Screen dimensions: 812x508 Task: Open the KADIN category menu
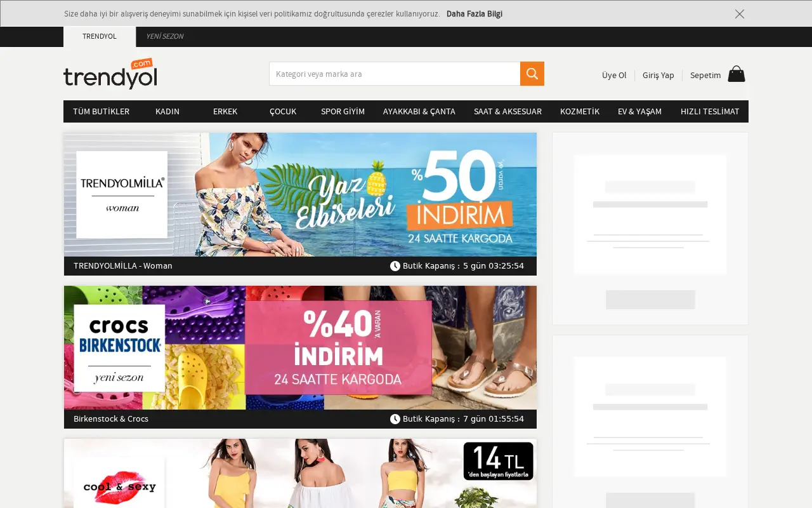pyautogui.click(x=167, y=111)
